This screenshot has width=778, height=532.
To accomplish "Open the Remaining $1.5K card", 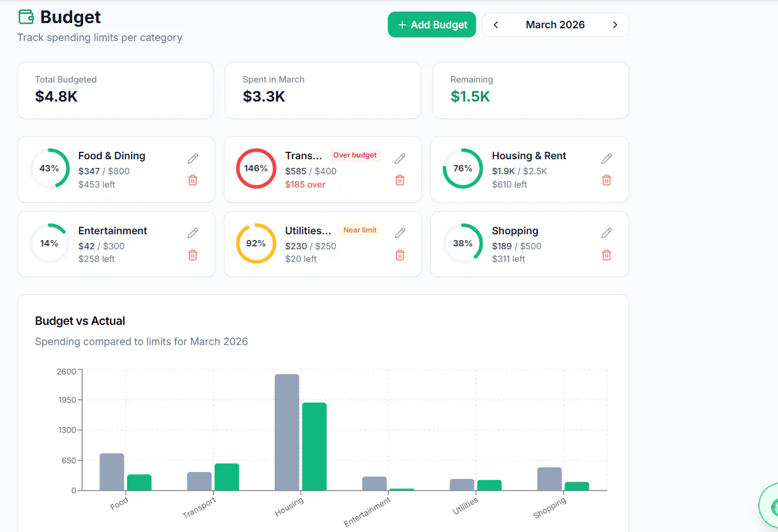I will (531, 91).
